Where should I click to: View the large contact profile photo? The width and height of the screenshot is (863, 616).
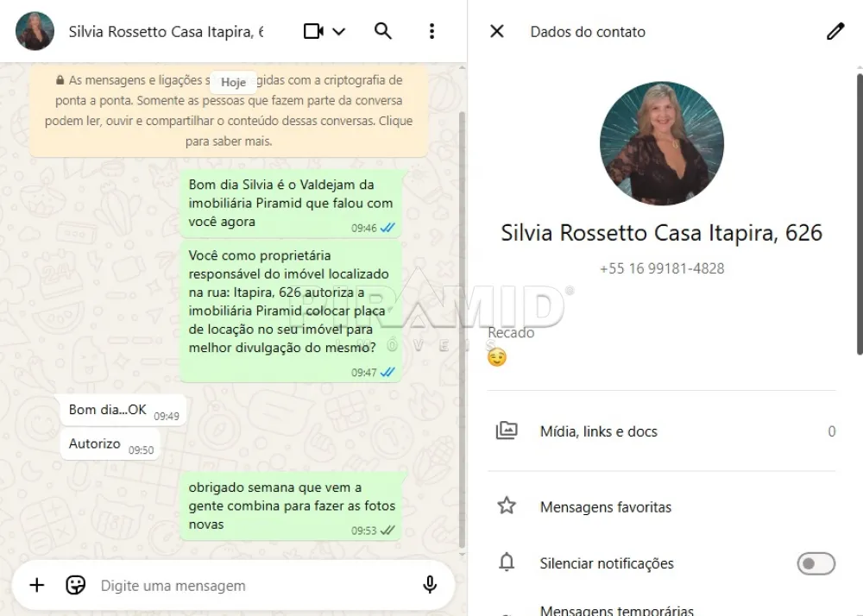point(662,143)
